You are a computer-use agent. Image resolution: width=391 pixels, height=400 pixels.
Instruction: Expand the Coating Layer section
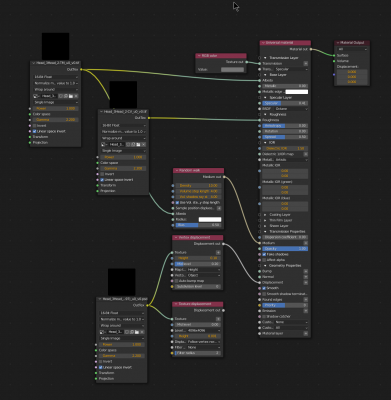[x=265, y=215]
